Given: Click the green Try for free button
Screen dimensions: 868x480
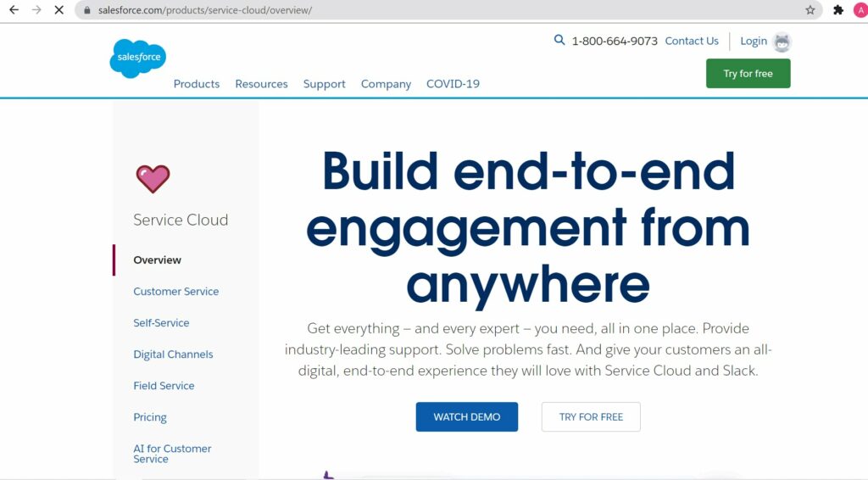Looking at the screenshot, I should [748, 74].
